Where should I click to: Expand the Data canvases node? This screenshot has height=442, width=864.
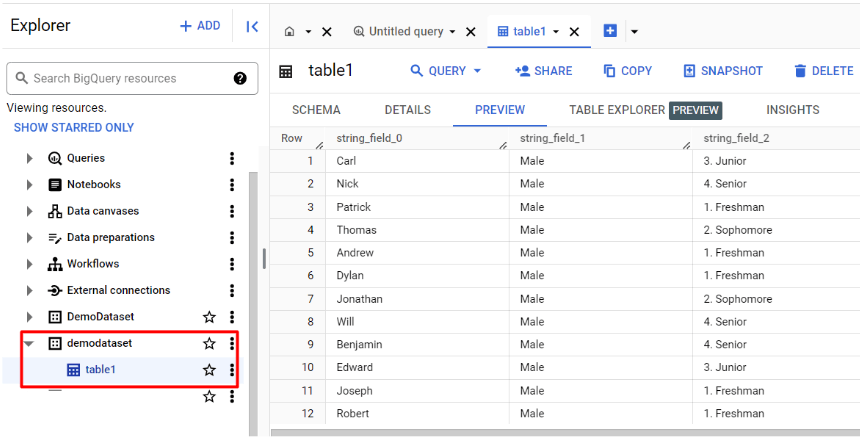point(30,211)
